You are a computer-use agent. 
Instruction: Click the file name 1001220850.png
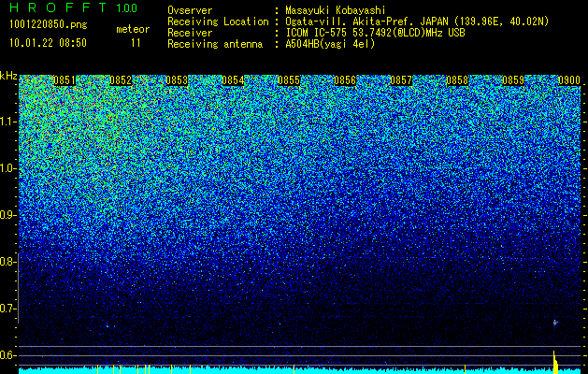[x=49, y=24]
